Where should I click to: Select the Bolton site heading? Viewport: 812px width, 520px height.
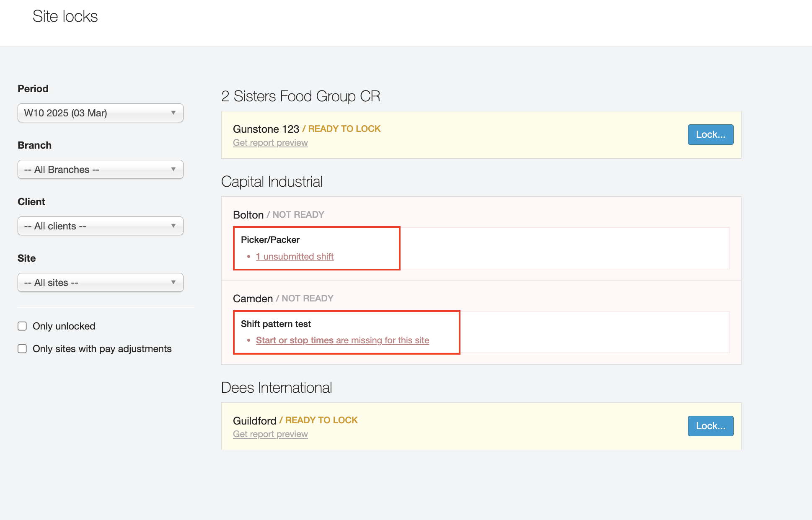[248, 215]
